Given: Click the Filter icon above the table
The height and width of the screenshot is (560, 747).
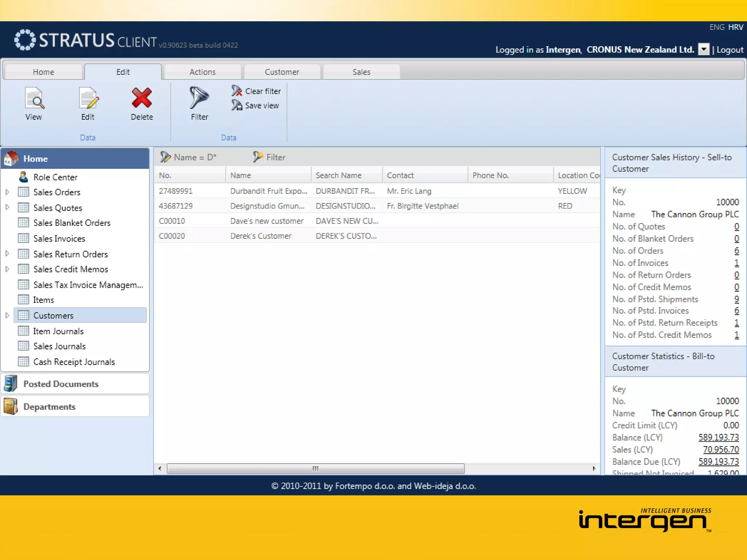Looking at the screenshot, I should 258,157.
